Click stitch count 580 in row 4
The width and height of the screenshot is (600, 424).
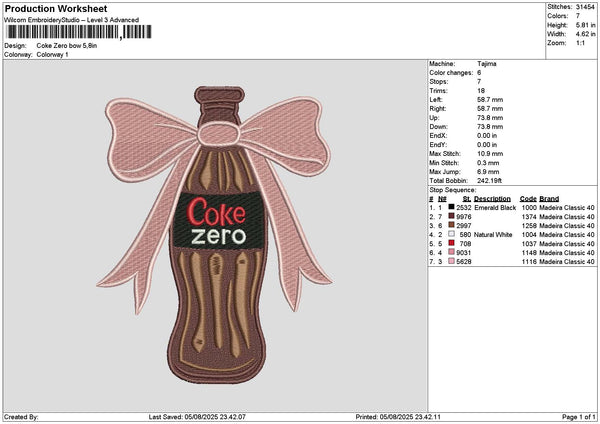pos(465,235)
